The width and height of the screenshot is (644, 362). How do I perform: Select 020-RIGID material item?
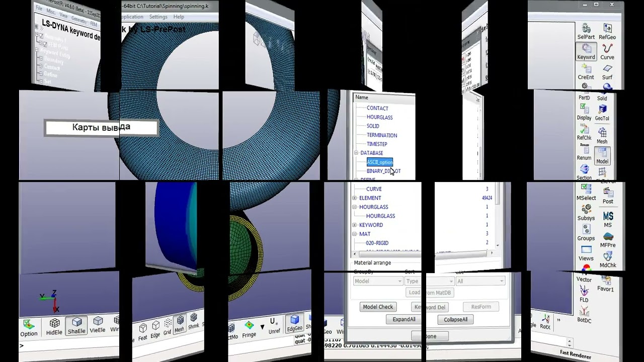[377, 243]
